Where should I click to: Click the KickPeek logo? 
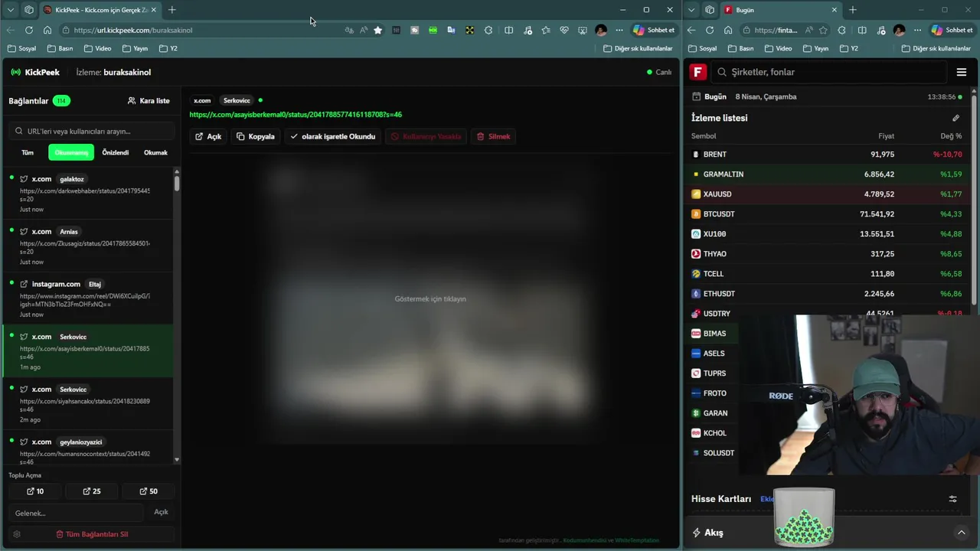point(35,72)
